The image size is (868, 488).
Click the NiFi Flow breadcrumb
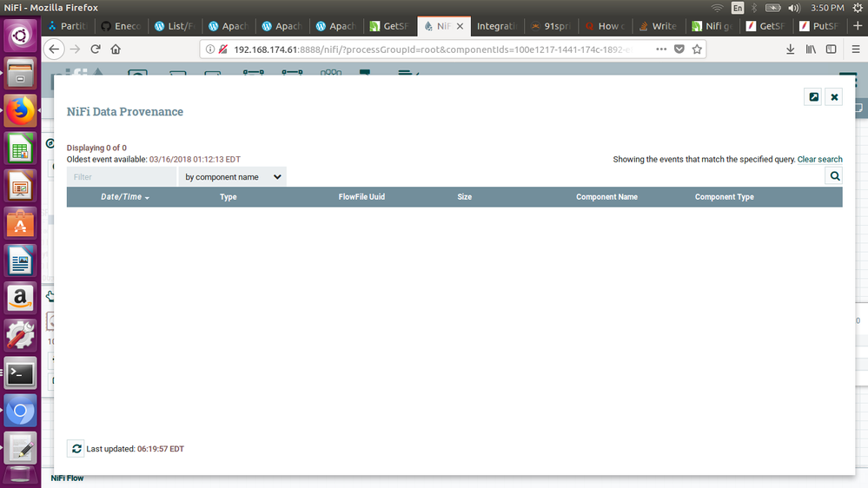(67, 478)
